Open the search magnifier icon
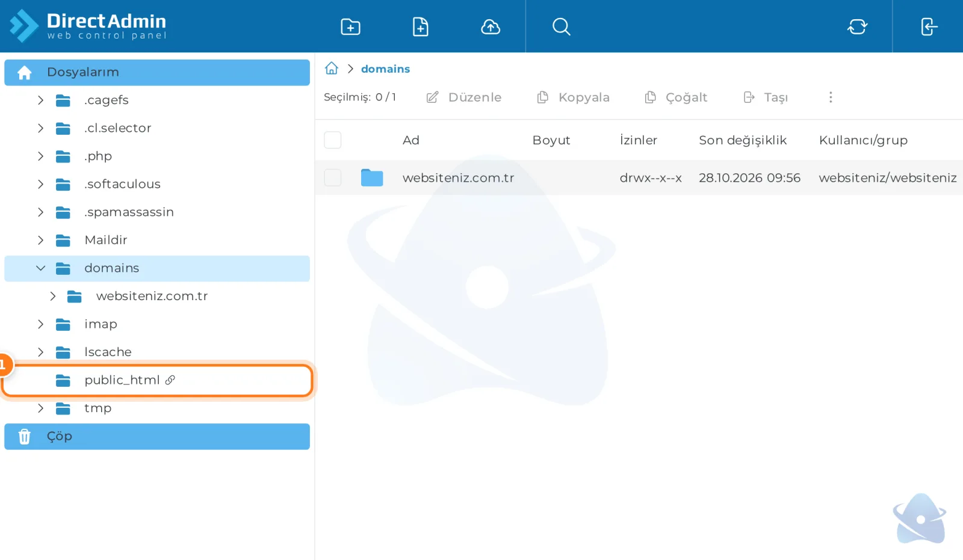 [561, 27]
